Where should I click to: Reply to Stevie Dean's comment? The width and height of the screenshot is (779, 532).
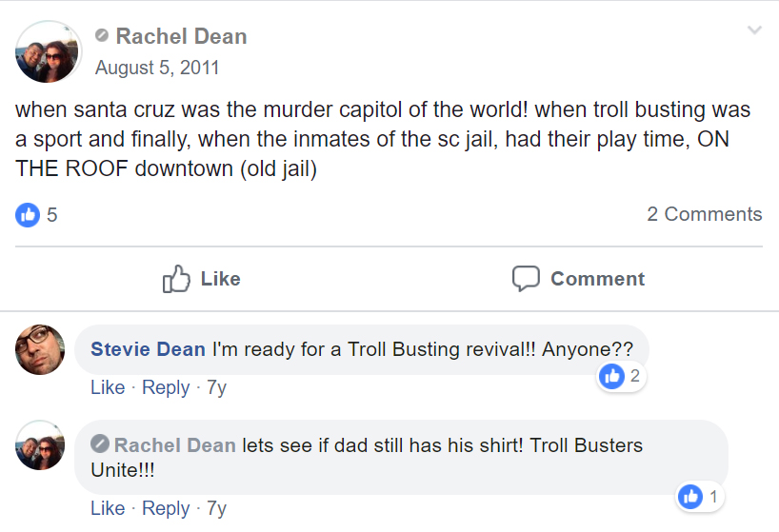tap(166, 387)
